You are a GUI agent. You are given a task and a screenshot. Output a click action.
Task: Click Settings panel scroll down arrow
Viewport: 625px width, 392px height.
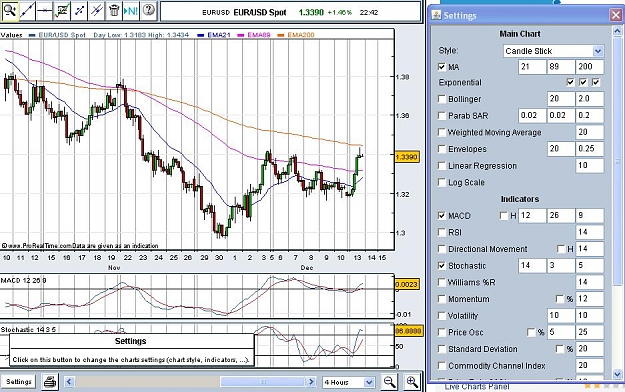pyautogui.click(x=617, y=374)
